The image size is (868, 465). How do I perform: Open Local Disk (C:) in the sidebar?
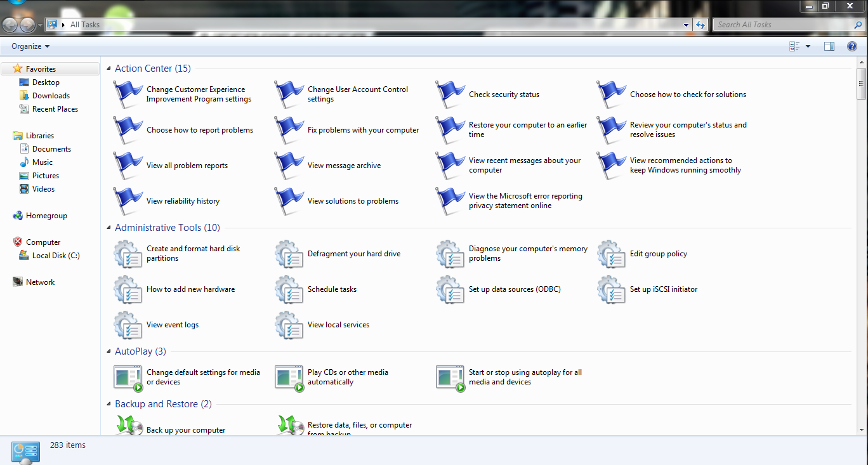(56, 256)
